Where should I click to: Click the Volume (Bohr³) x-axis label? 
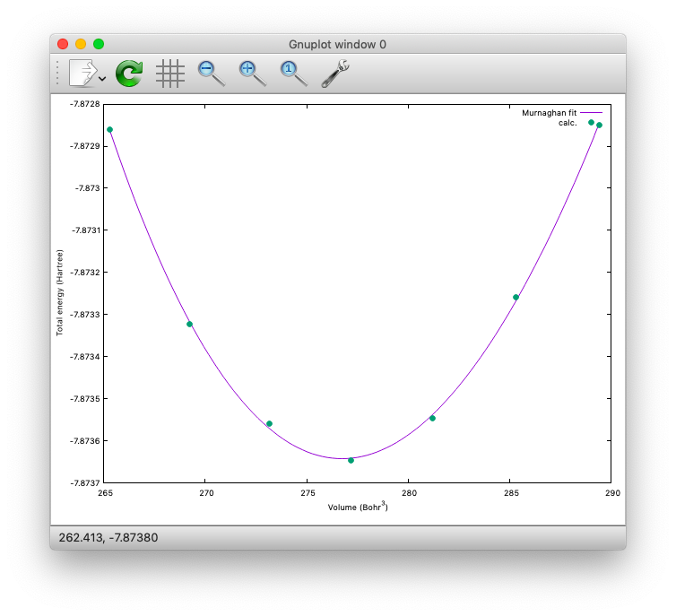point(358,508)
